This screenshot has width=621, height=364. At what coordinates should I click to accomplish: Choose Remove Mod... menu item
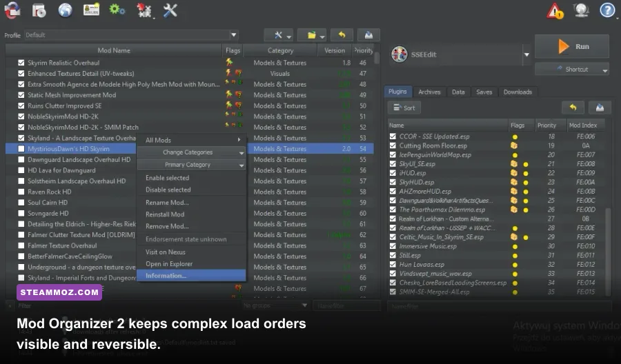pyautogui.click(x=191, y=226)
